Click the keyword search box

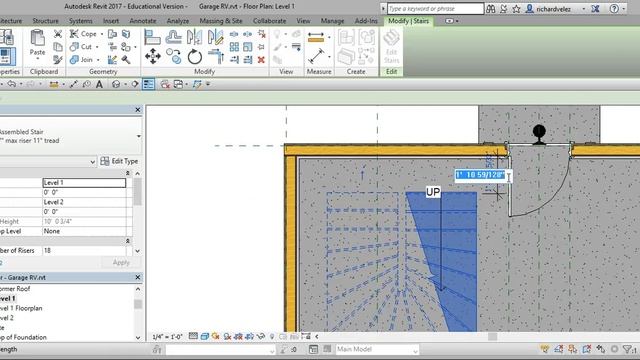(435, 9)
